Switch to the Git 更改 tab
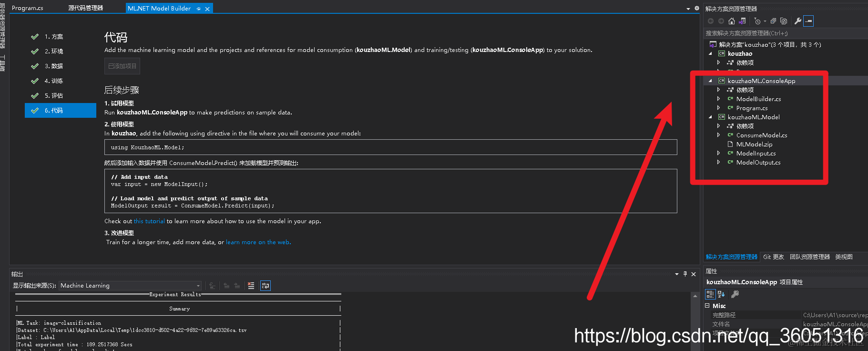The height and width of the screenshot is (351, 868). pyautogui.click(x=773, y=257)
